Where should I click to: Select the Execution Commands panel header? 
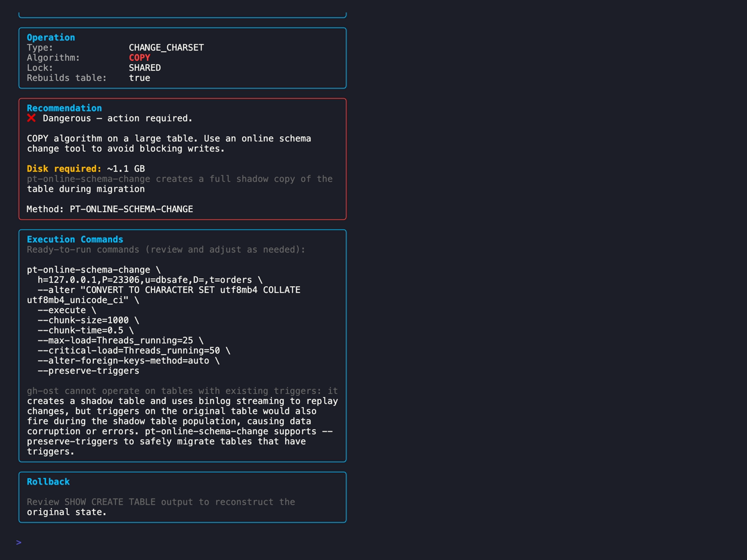75,239
